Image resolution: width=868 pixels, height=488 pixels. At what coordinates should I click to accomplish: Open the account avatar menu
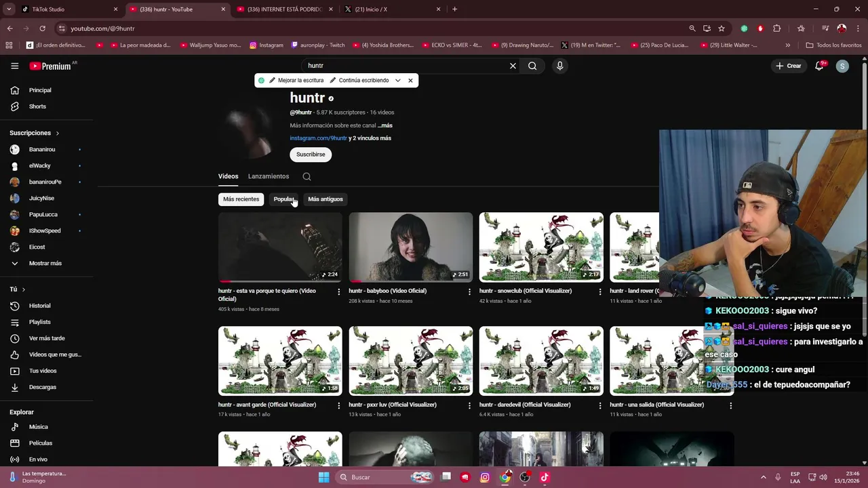[x=842, y=66]
